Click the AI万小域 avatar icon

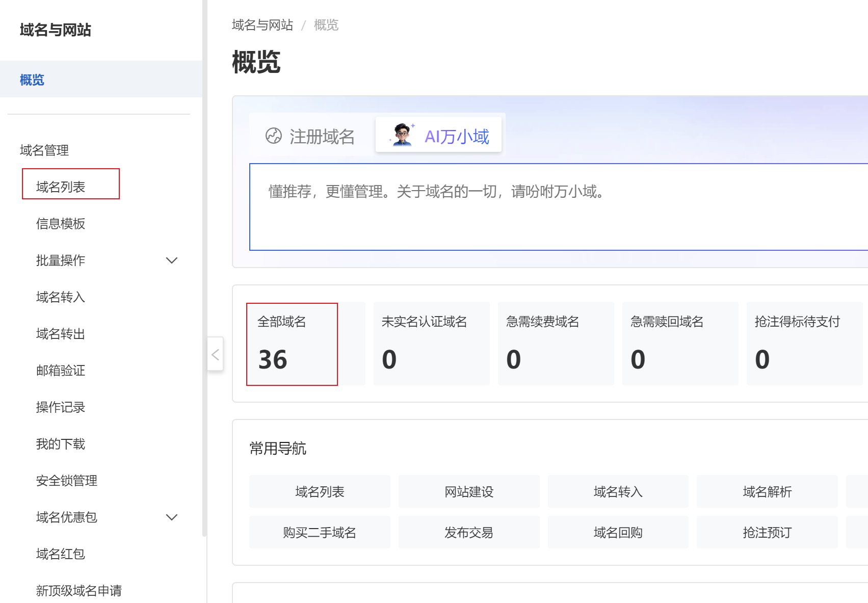[x=402, y=135]
